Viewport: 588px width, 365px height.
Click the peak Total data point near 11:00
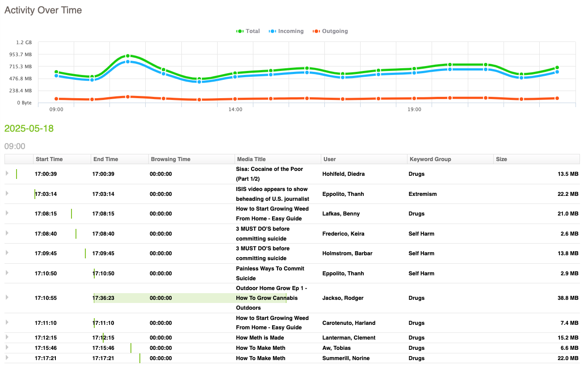point(127,55)
